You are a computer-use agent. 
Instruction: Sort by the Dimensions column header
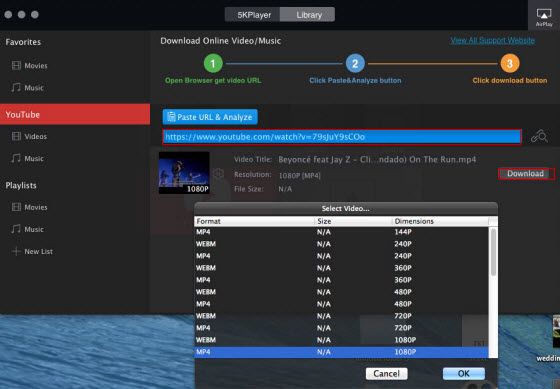[x=440, y=221]
